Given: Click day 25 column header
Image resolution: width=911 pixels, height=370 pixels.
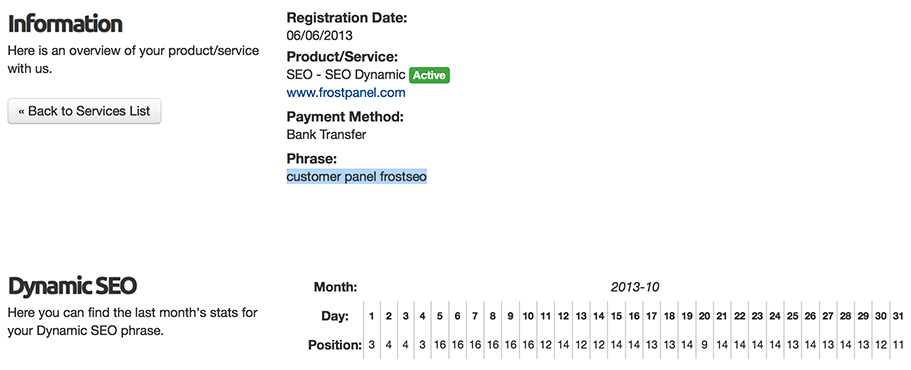Looking at the screenshot, I should click(x=792, y=317).
